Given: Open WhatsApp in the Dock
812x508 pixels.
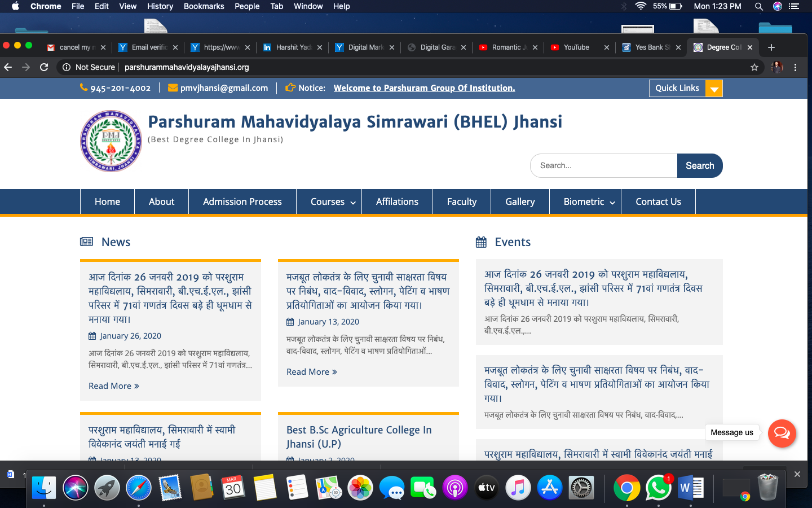Looking at the screenshot, I should (658, 488).
